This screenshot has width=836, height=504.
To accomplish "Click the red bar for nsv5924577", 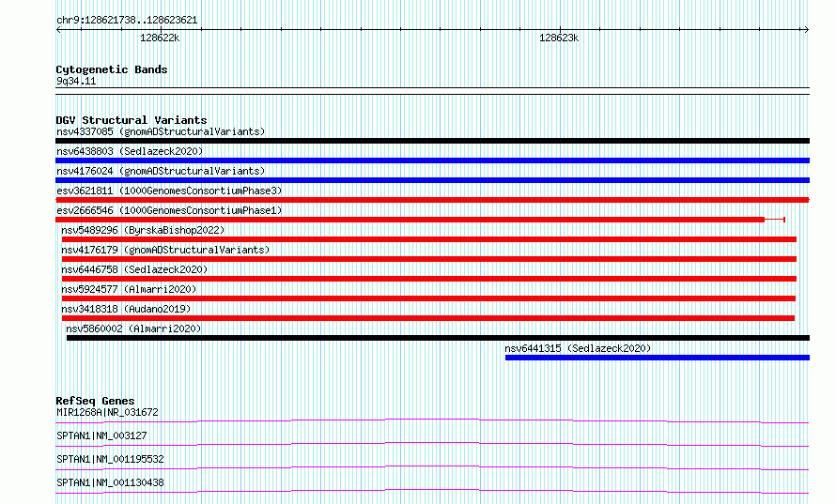I will [428, 298].
